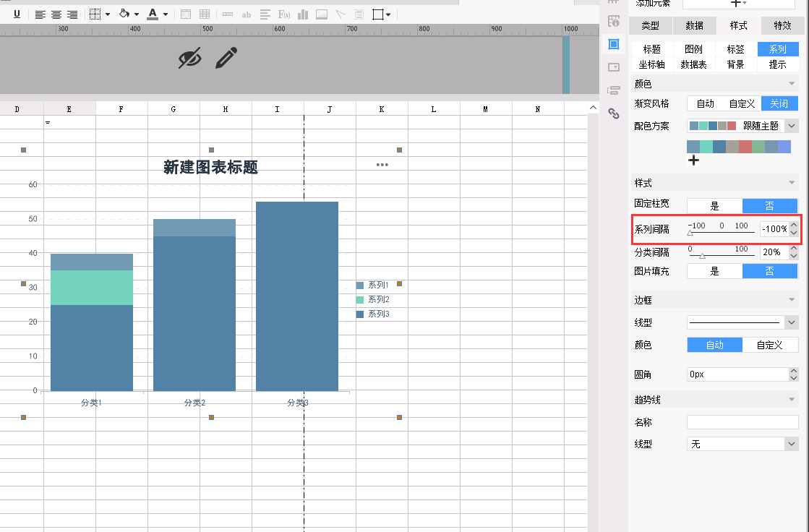Switch to the 特效 tab
Screen dimensions: 809x532
tap(782, 25)
